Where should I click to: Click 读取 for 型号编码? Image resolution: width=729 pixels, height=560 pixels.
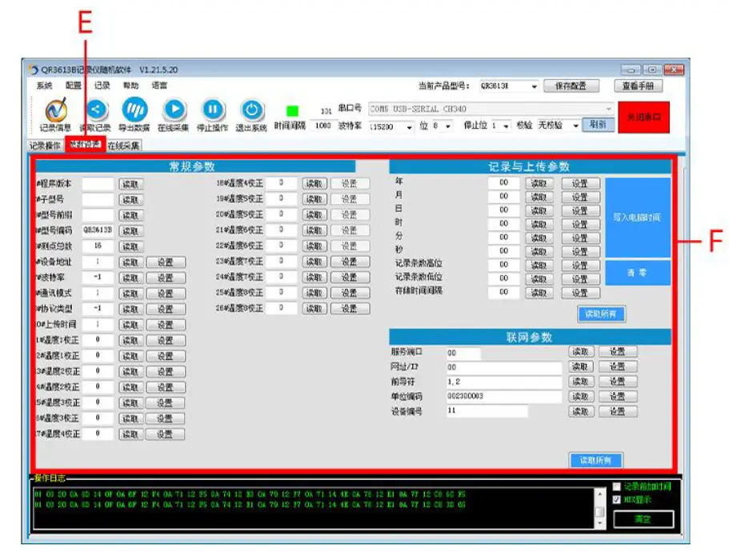[131, 231]
